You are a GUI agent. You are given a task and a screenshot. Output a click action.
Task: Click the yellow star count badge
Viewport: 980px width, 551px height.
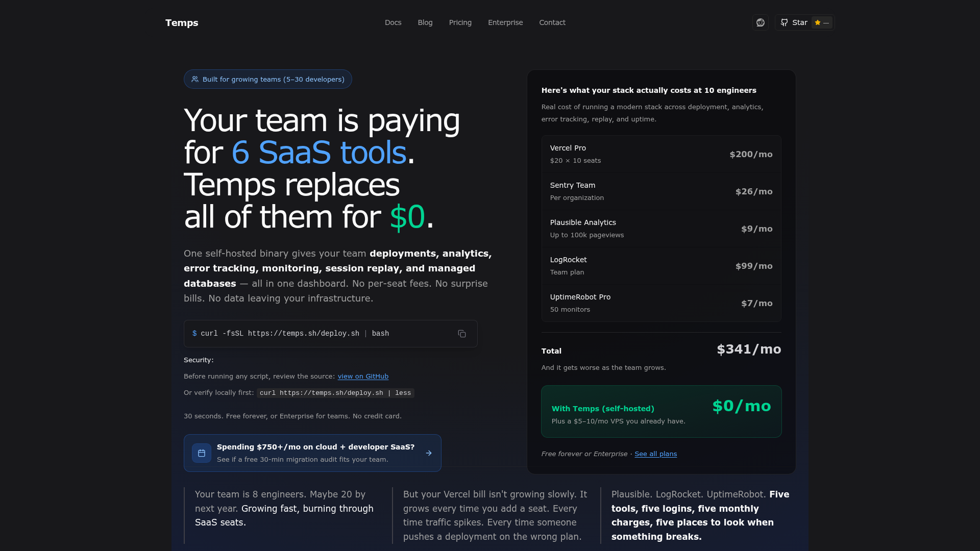(822, 22)
